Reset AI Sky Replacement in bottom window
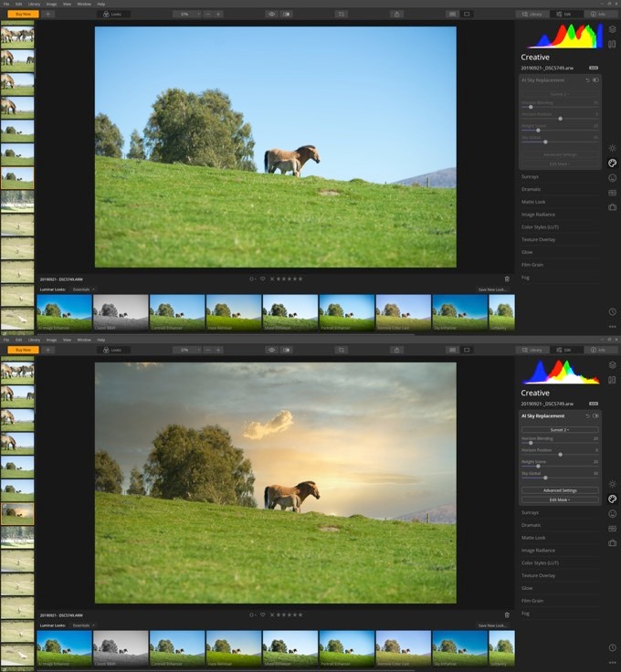 pos(587,416)
